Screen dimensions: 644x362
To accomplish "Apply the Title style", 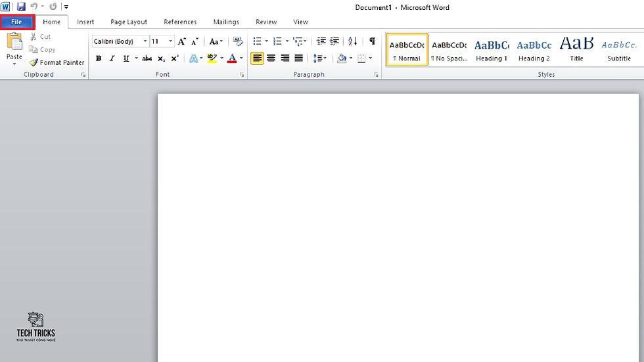I will pyautogui.click(x=577, y=50).
